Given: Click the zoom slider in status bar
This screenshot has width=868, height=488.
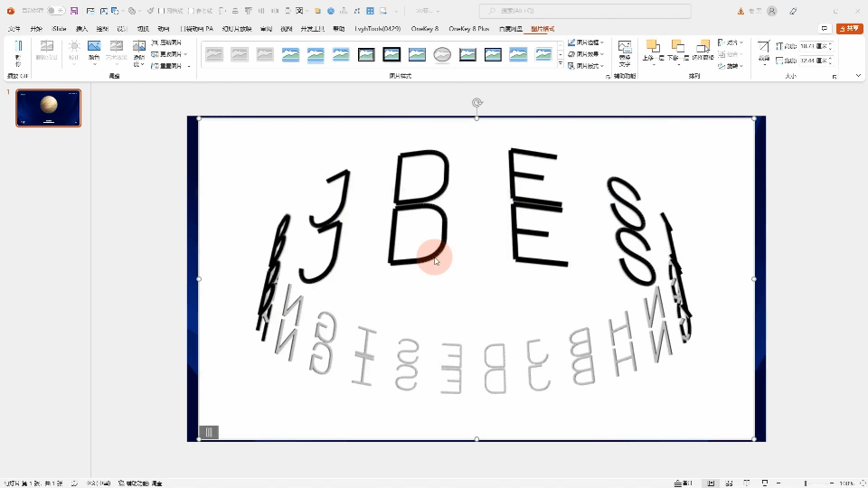Looking at the screenshot, I should click(805, 483).
